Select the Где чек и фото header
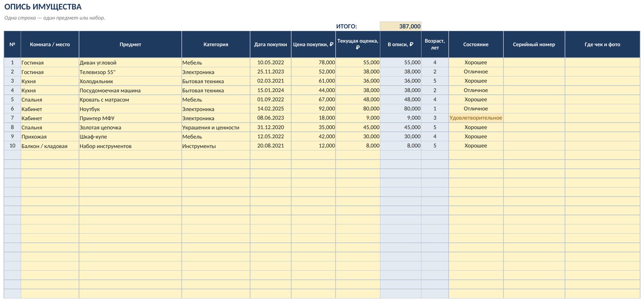644x302 pixels. click(602, 44)
